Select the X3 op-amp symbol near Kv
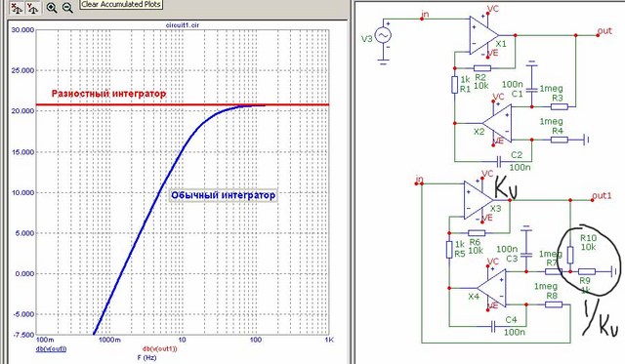The image size is (625, 364). point(479,200)
